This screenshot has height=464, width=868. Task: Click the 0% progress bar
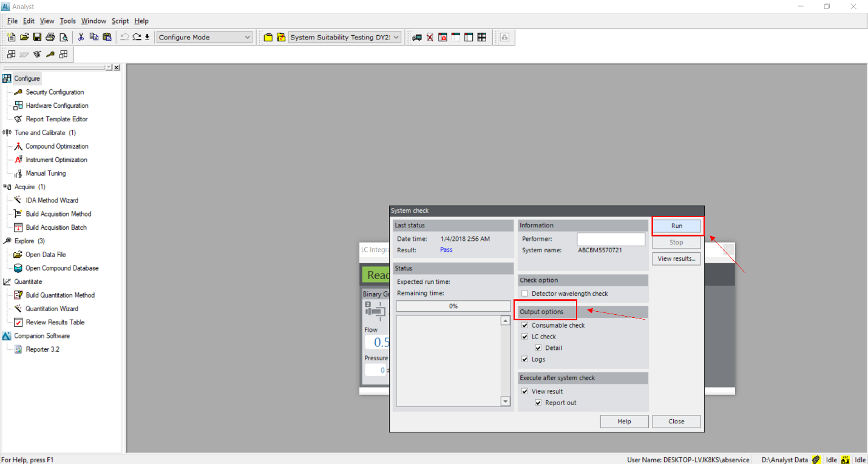453,306
